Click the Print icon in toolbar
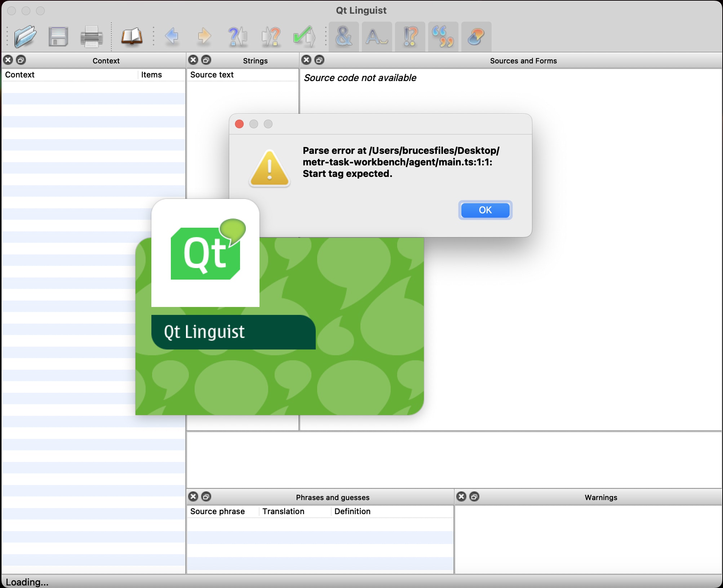723x588 pixels. click(91, 36)
